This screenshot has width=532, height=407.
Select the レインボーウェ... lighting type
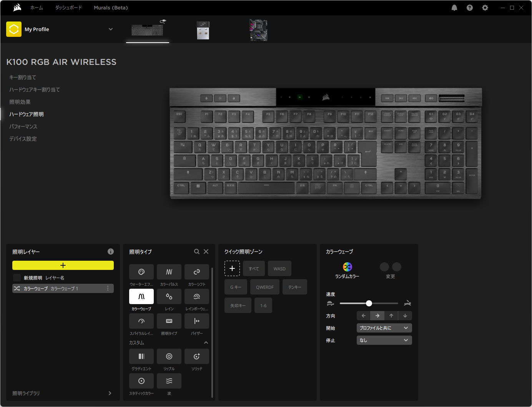pyautogui.click(x=197, y=296)
